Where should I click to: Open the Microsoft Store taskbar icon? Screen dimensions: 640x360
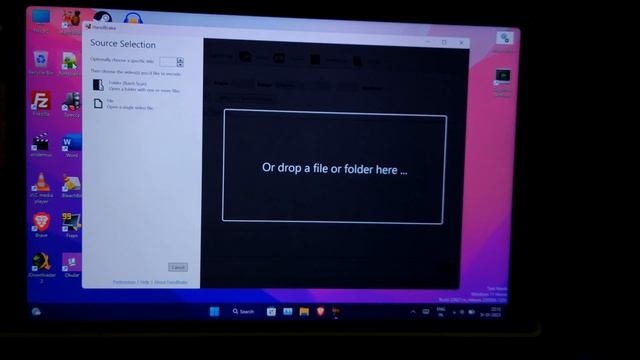271,312
